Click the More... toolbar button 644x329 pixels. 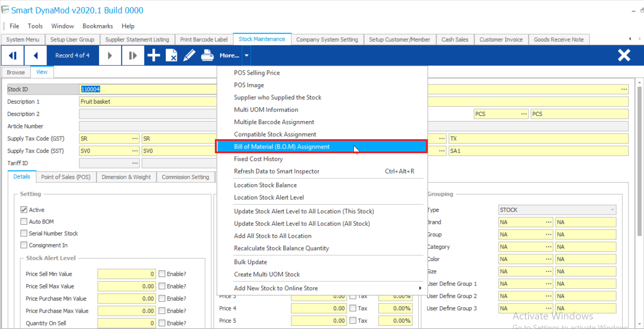229,55
